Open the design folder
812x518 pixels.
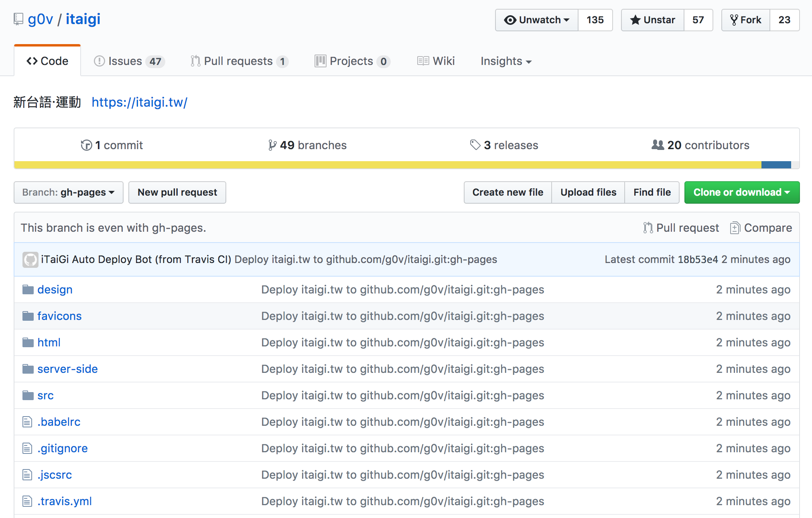click(x=55, y=289)
